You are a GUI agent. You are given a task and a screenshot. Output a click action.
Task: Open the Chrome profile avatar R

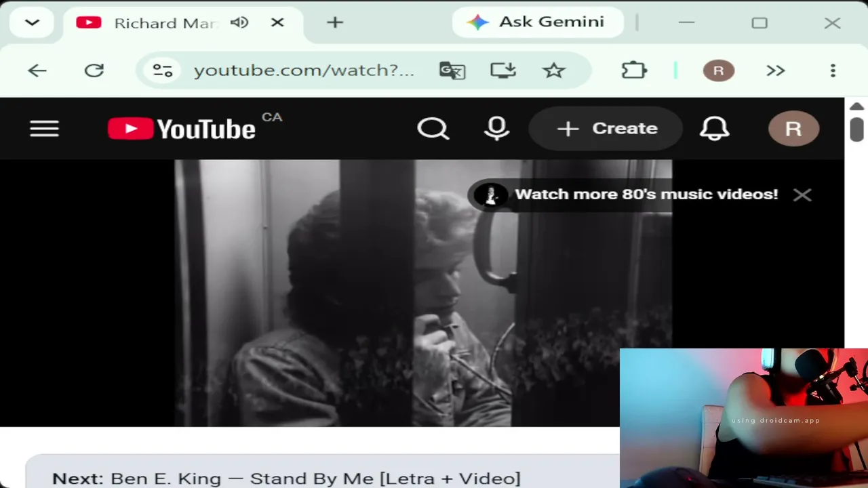[x=719, y=70]
